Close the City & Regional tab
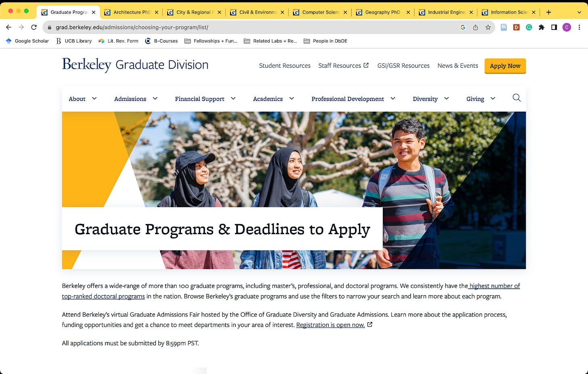This screenshot has width=588, height=374. click(219, 12)
